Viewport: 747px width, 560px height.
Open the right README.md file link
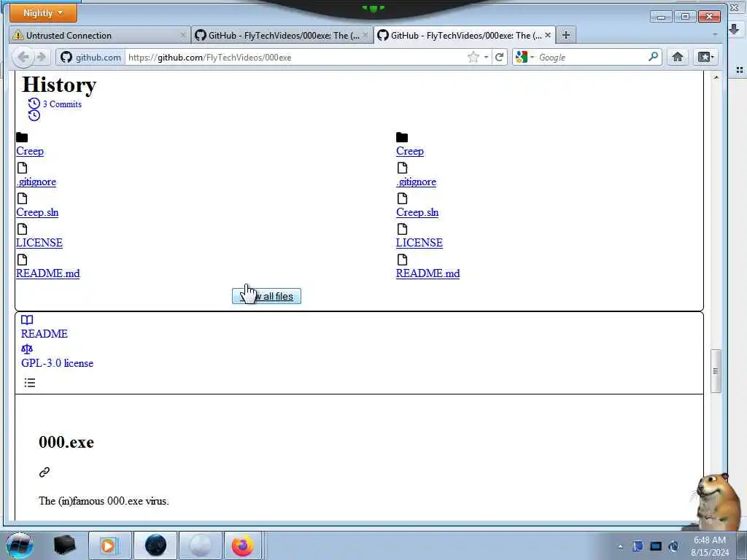pyautogui.click(x=427, y=273)
